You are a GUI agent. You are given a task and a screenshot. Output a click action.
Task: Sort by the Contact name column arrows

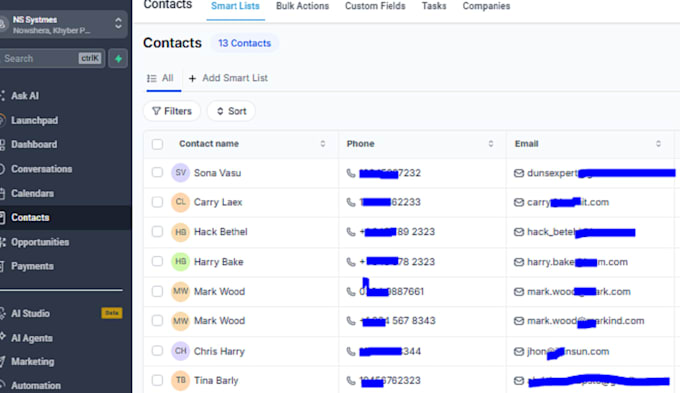[x=323, y=144]
